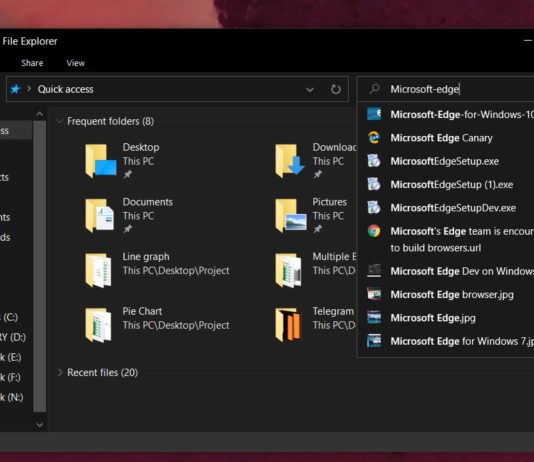Select Microsoft Edge for Windows 7 suggestion
Image resolution: width=534 pixels, height=462 pixels.
tap(446, 341)
